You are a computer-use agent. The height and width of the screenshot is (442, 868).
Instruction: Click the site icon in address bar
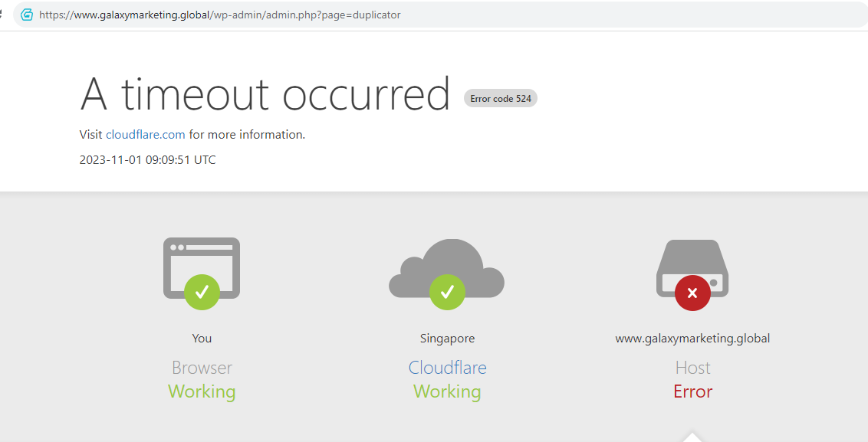tap(27, 15)
